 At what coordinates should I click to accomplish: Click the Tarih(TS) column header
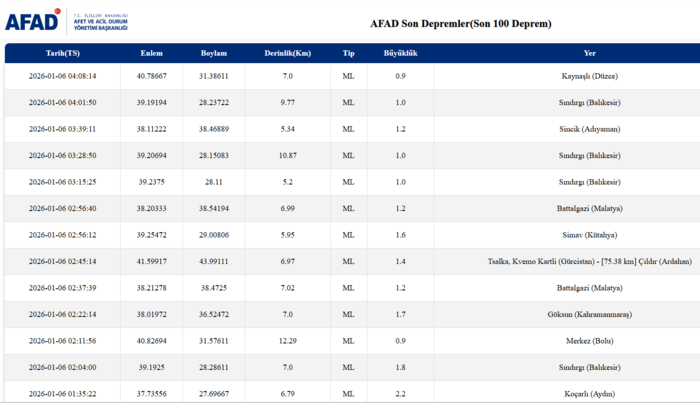coord(62,53)
